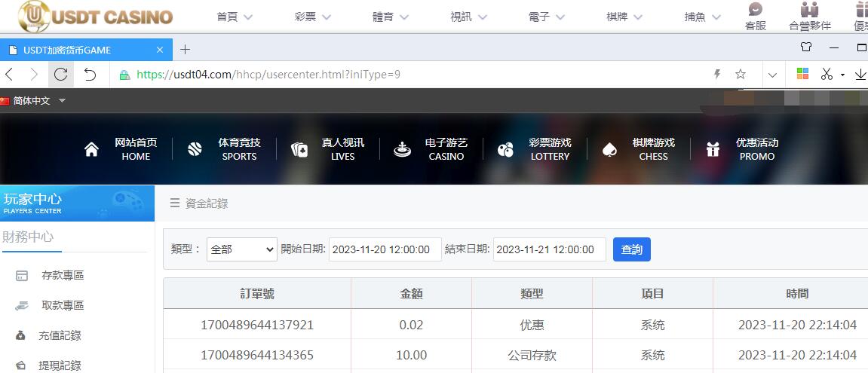Open the address bar history chevron
868x373 pixels.
772,75
